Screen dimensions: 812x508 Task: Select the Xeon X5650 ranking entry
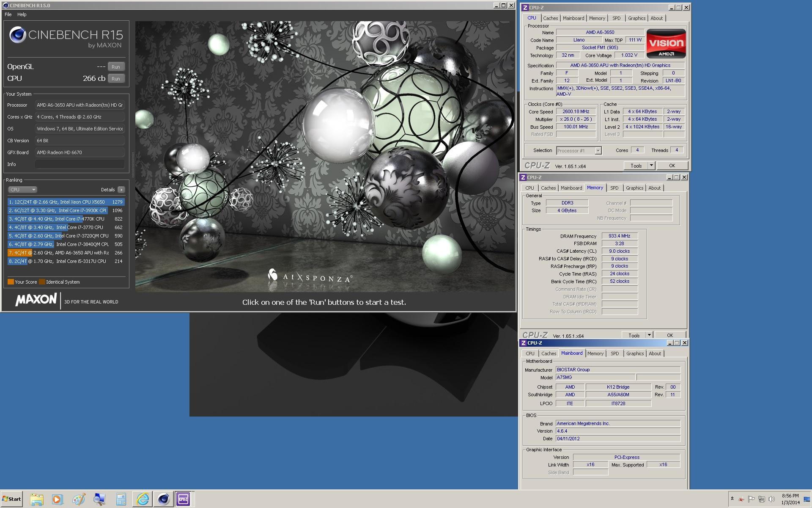point(66,202)
